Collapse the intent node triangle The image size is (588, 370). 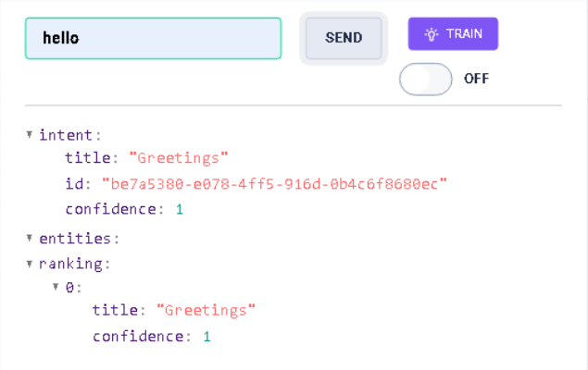coord(31,134)
